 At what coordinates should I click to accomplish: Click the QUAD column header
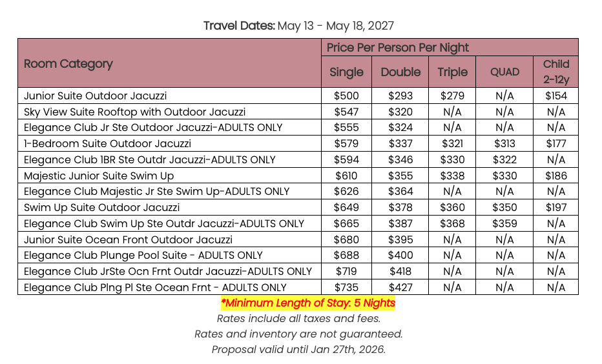point(504,72)
